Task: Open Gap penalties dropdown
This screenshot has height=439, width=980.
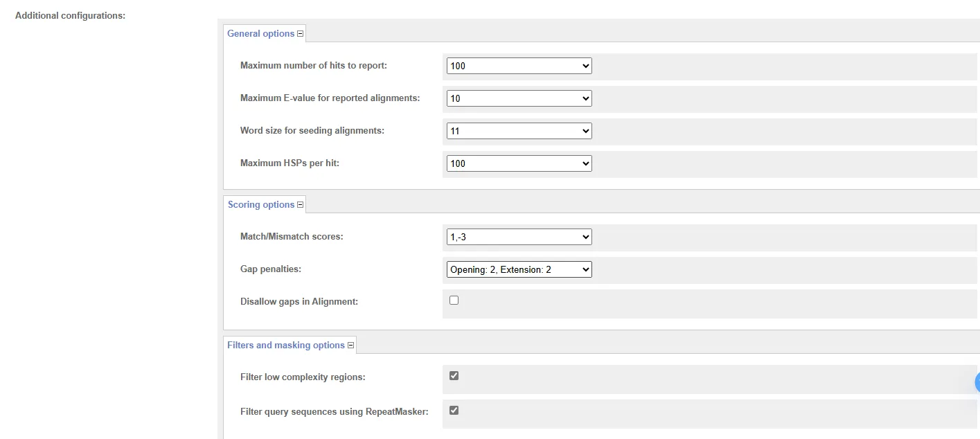Action: click(x=519, y=269)
